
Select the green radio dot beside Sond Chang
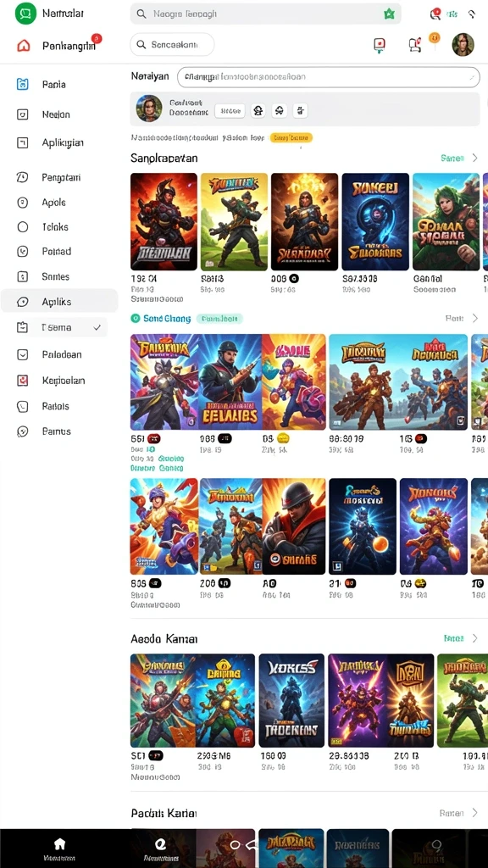click(x=135, y=319)
